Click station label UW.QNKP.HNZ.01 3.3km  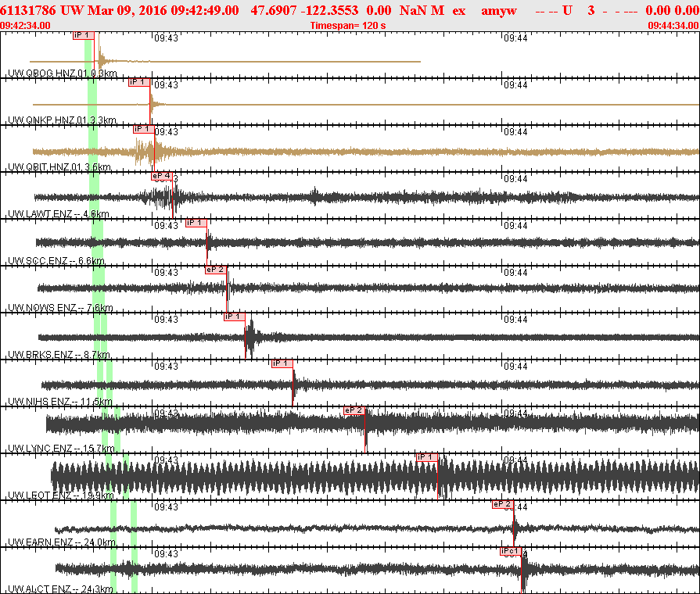coord(62,120)
